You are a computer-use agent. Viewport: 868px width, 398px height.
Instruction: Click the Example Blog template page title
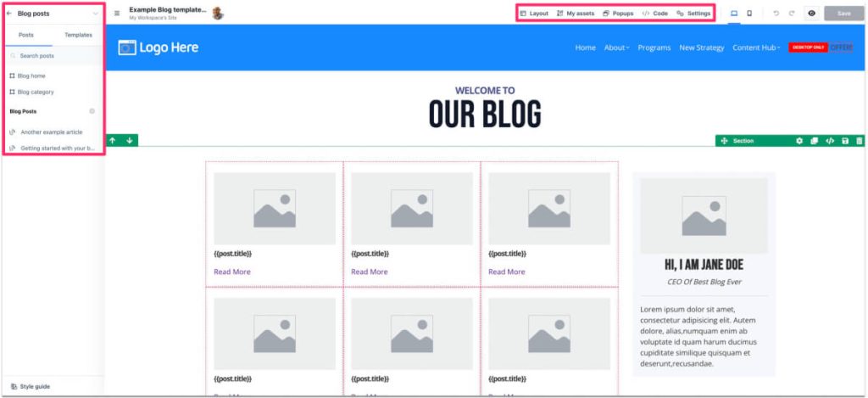(x=168, y=10)
